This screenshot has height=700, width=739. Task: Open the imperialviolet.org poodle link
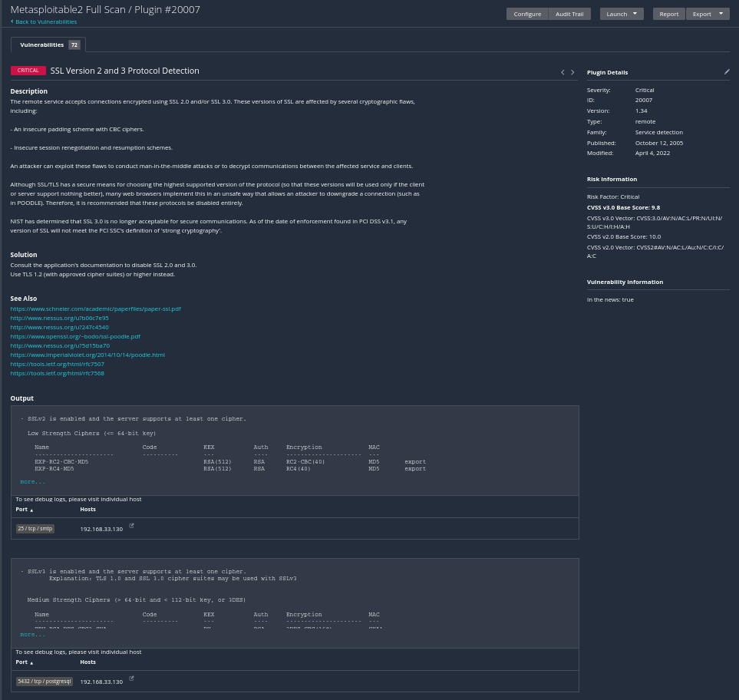pyautogui.click(x=87, y=355)
